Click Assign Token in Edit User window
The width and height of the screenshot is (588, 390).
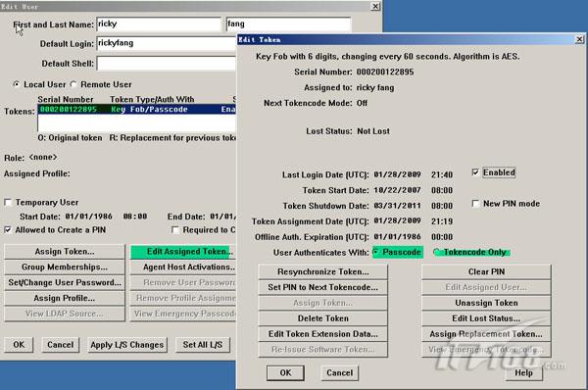pos(64,252)
